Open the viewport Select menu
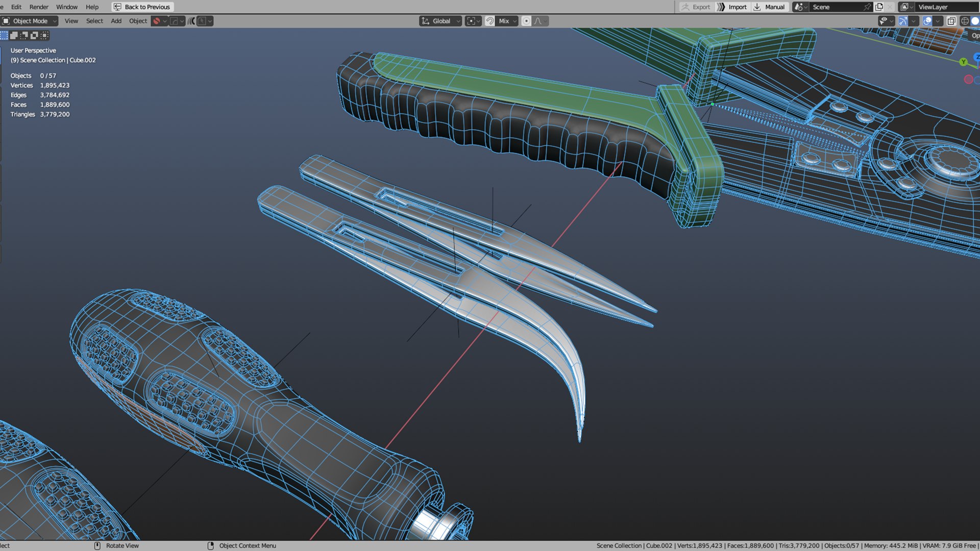This screenshot has height=551, width=980. [x=94, y=21]
